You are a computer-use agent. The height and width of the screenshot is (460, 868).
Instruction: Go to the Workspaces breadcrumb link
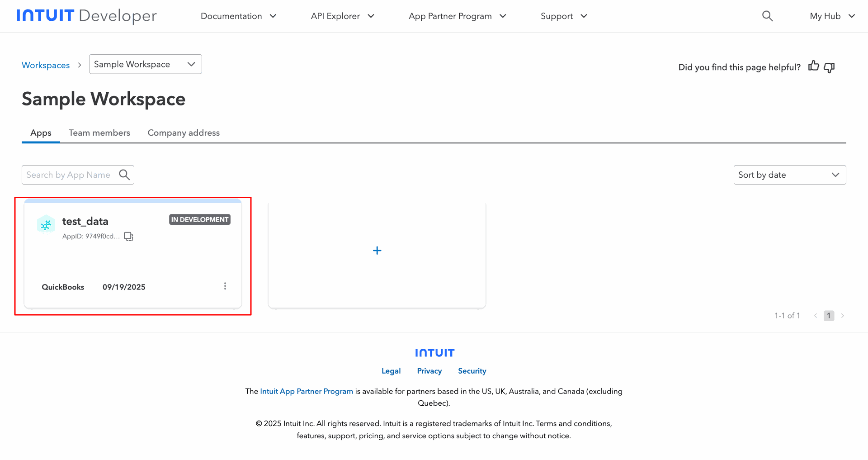[46, 65]
